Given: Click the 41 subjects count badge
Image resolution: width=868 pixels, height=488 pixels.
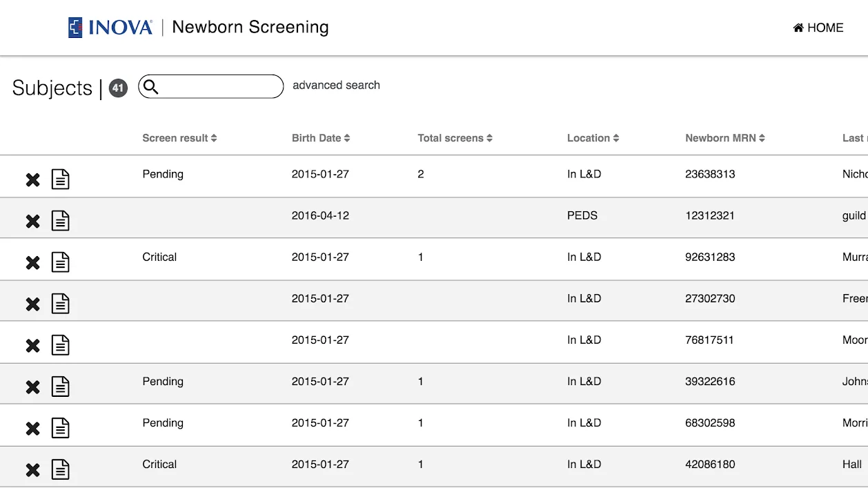Looking at the screenshot, I should pyautogui.click(x=119, y=88).
